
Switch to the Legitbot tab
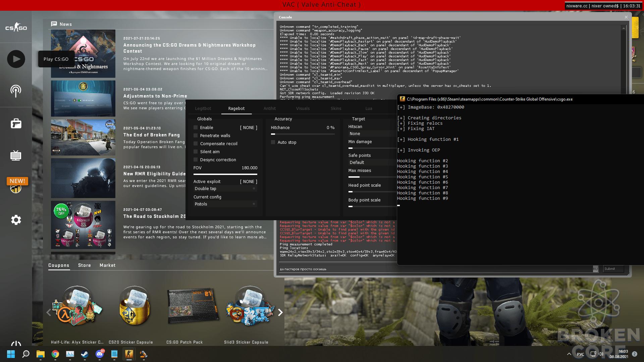tap(203, 109)
